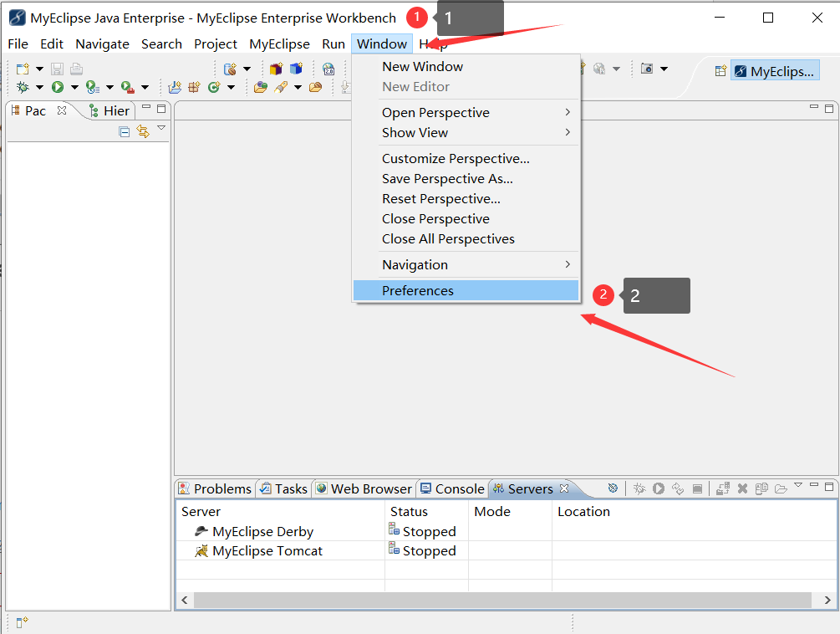Click the deploy/manage deployments icon in Servers view
The height and width of the screenshot is (634, 840).
(723, 488)
